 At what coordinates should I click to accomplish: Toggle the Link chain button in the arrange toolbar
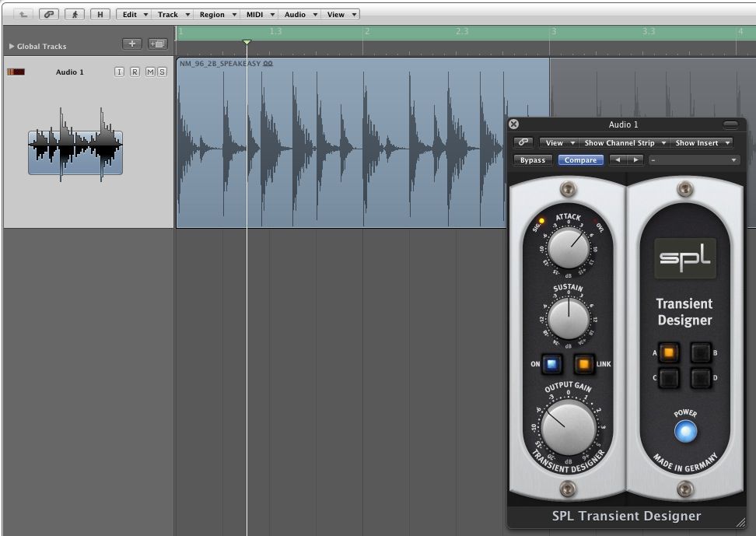[49, 15]
